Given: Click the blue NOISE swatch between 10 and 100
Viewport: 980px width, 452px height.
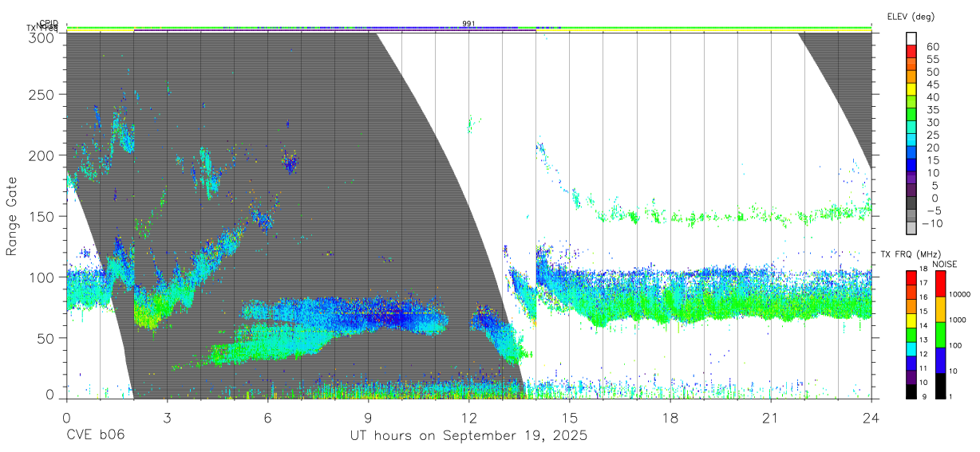Looking at the screenshot, I should click(x=940, y=360).
